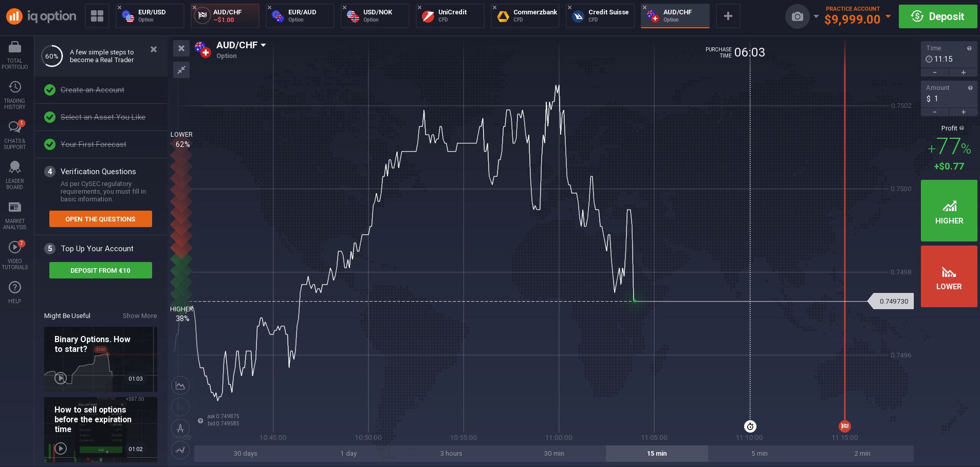Play Binary Options How to start video
Screen dimensions: 980x467
[61, 378]
